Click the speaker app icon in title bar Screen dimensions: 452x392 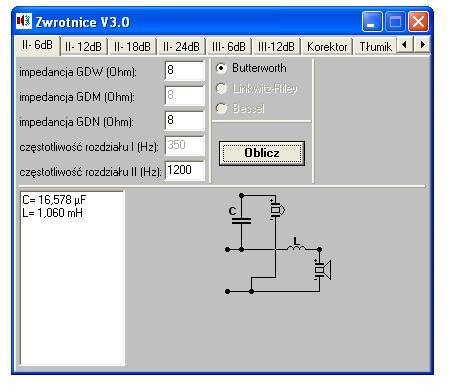(x=24, y=21)
